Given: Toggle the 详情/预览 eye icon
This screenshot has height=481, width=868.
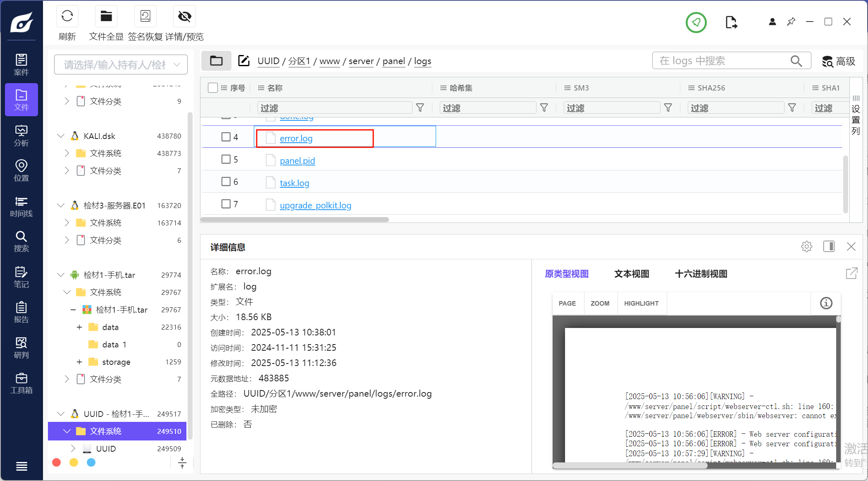Looking at the screenshot, I should [184, 17].
